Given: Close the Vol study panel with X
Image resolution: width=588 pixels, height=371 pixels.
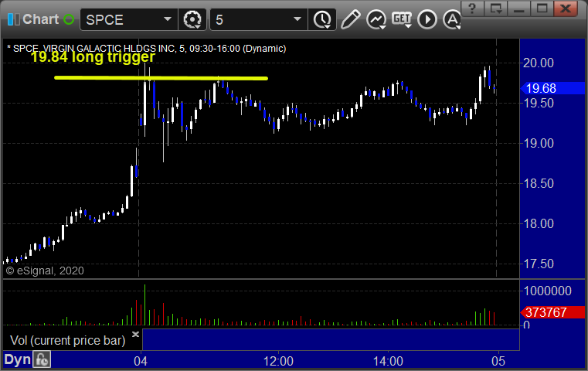Looking at the screenshot, I should pos(135,334).
